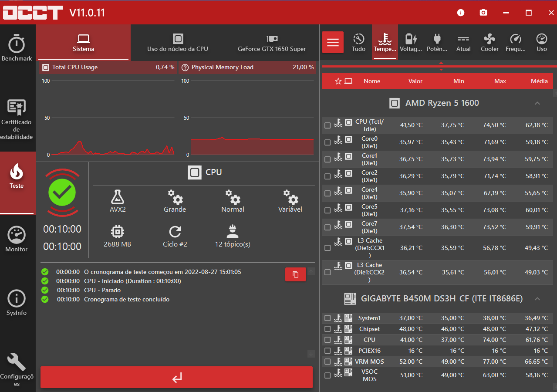The image size is (557, 392).
Task: Open the Atual current tab
Action: [463, 42]
